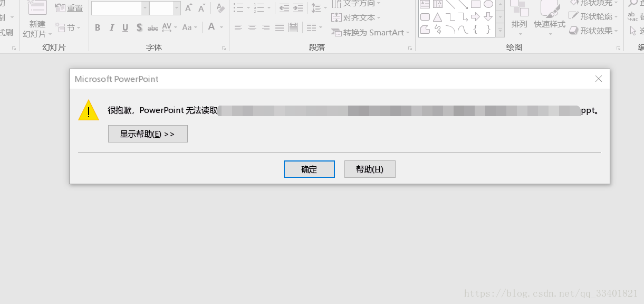
Task: Open the columns dropdown in paragraph group
Action: (x=315, y=27)
